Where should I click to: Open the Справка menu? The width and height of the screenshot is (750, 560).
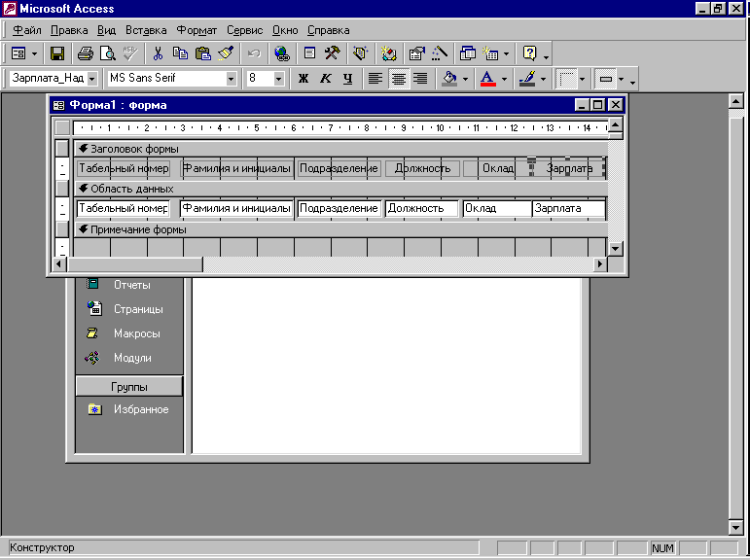coord(328,30)
